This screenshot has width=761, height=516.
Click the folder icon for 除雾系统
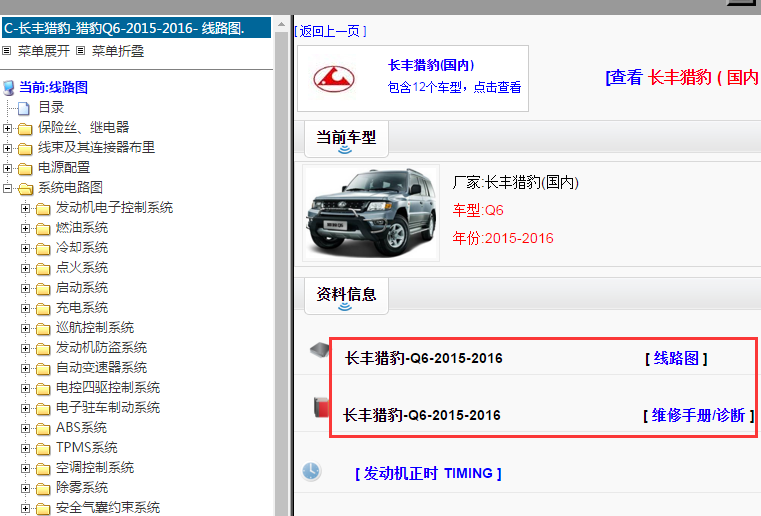point(43,489)
